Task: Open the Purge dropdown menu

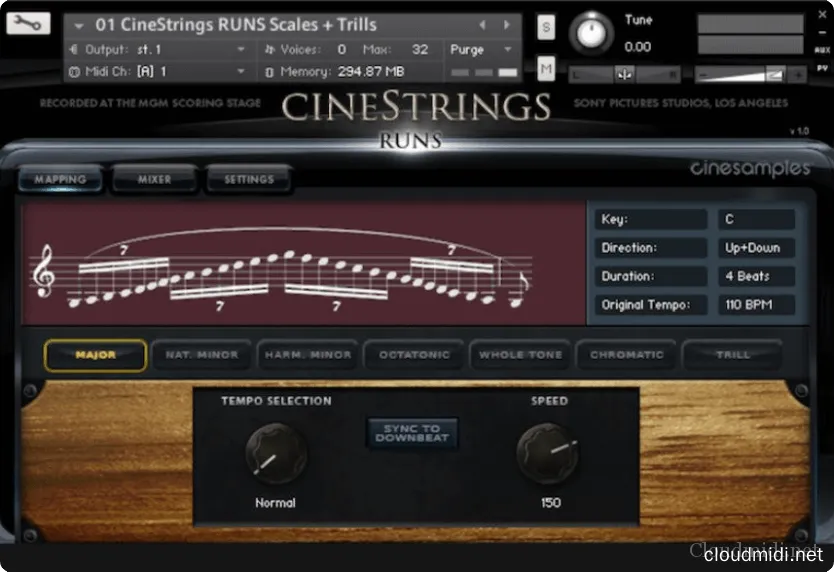Action: (480, 49)
